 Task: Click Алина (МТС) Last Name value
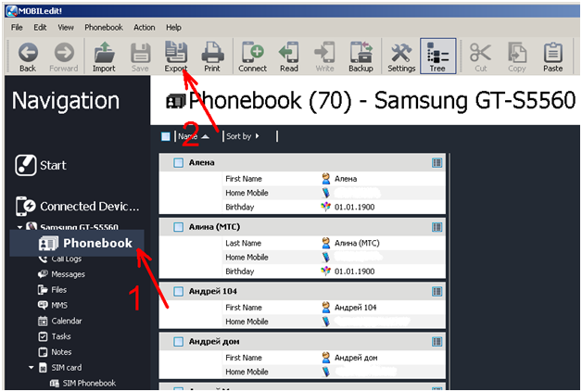(357, 243)
